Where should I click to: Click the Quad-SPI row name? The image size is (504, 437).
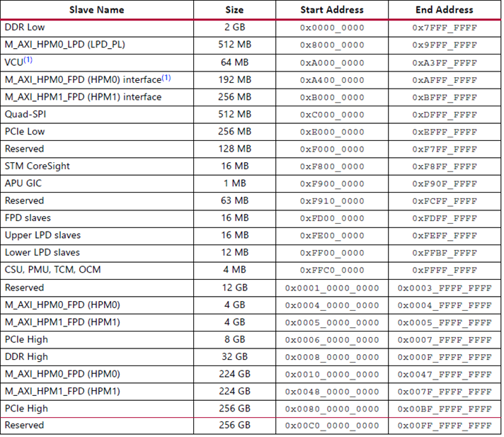(25, 115)
